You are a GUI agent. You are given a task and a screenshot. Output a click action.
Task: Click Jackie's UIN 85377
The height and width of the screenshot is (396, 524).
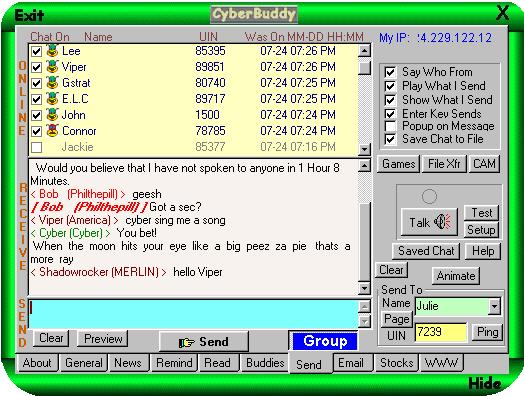tap(210, 147)
